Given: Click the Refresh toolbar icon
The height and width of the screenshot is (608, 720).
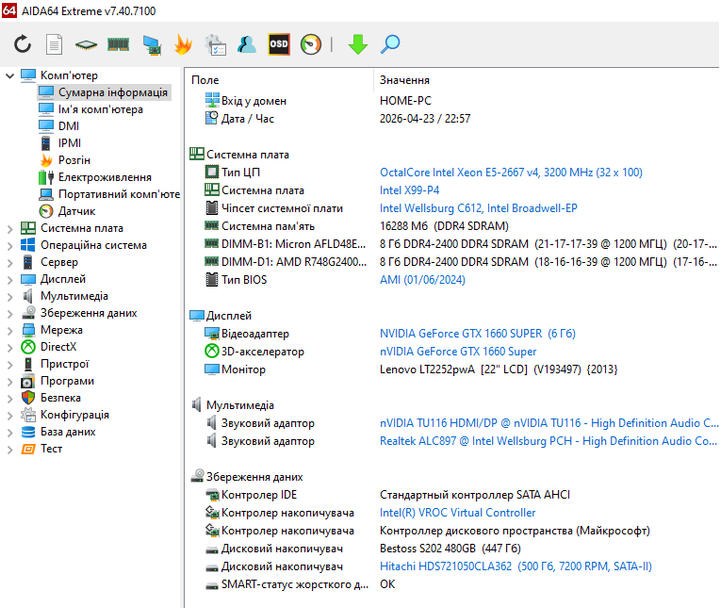Looking at the screenshot, I should point(22,45).
